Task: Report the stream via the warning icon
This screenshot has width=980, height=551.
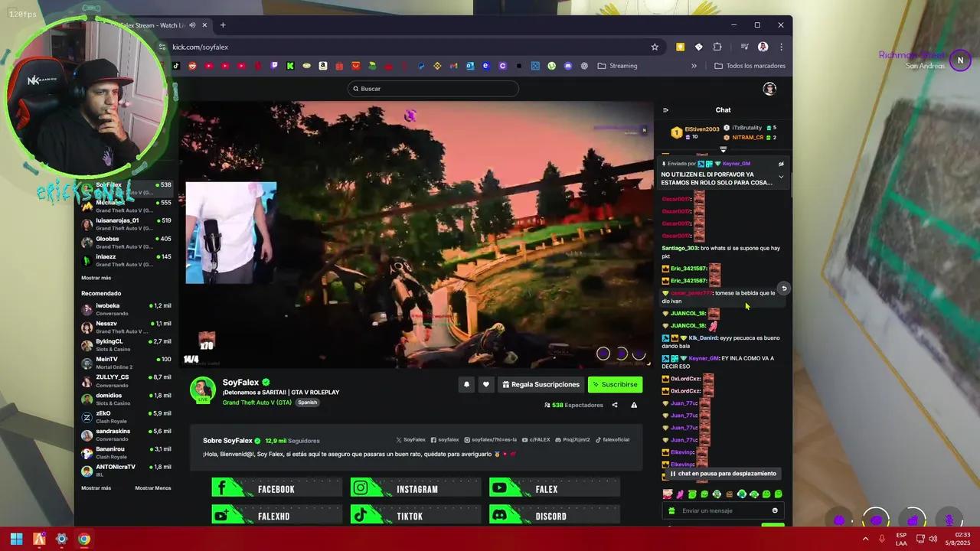Action: [634, 405]
